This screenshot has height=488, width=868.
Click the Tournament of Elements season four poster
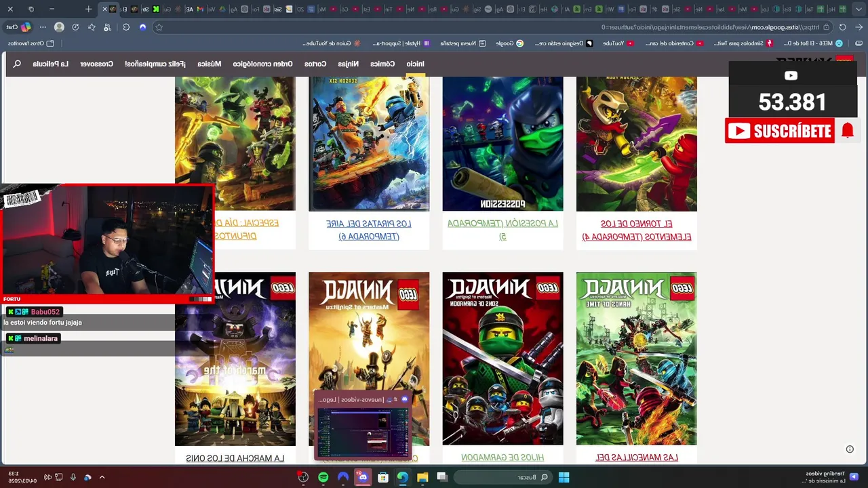[637, 144]
